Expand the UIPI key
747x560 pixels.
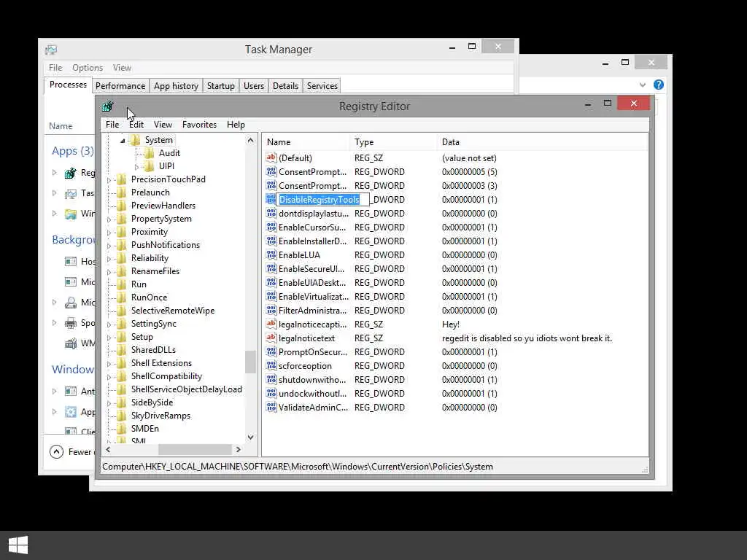136,167
